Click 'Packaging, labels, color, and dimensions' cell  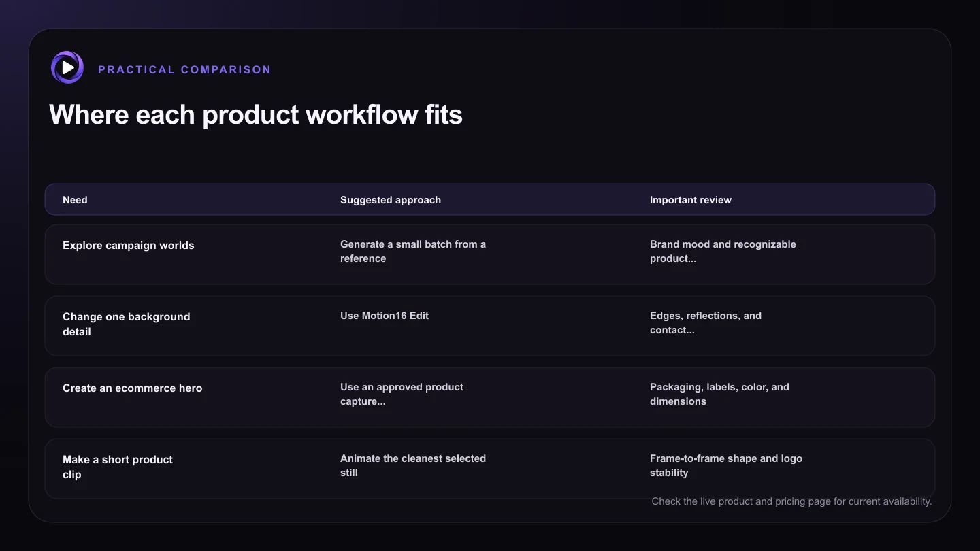719,394
